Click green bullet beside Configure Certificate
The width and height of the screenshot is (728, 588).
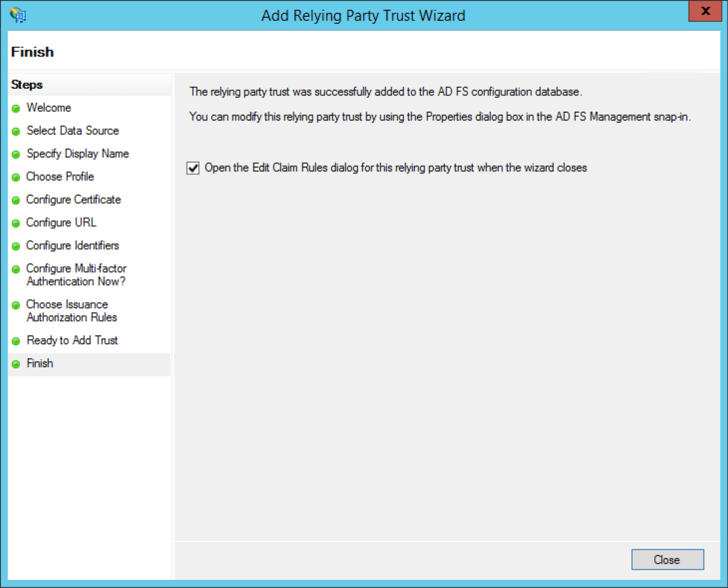point(16,200)
